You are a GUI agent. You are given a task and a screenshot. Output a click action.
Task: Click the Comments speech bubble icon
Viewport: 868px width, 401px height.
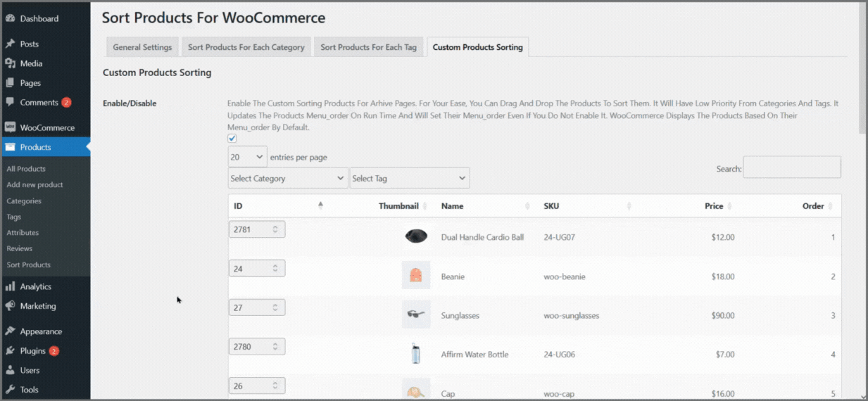coord(11,103)
